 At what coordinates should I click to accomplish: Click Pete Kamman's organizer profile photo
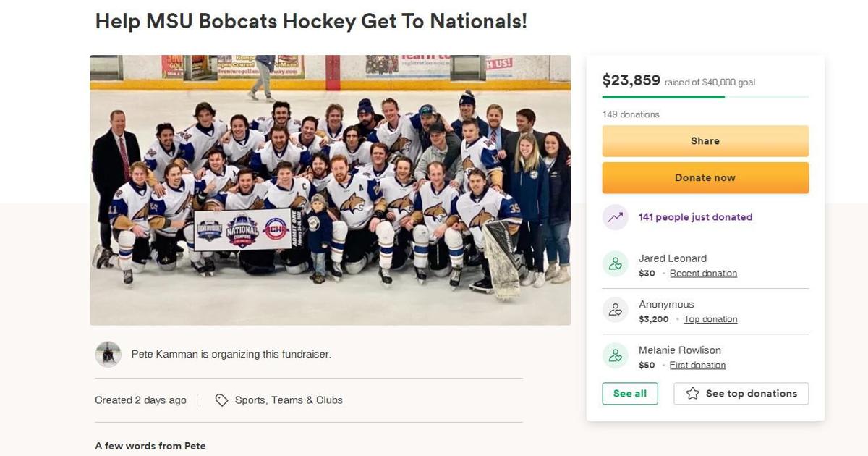(108, 355)
